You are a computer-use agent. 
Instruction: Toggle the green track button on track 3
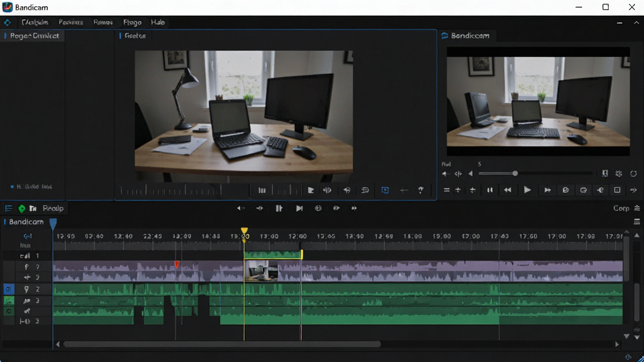click(9, 301)
